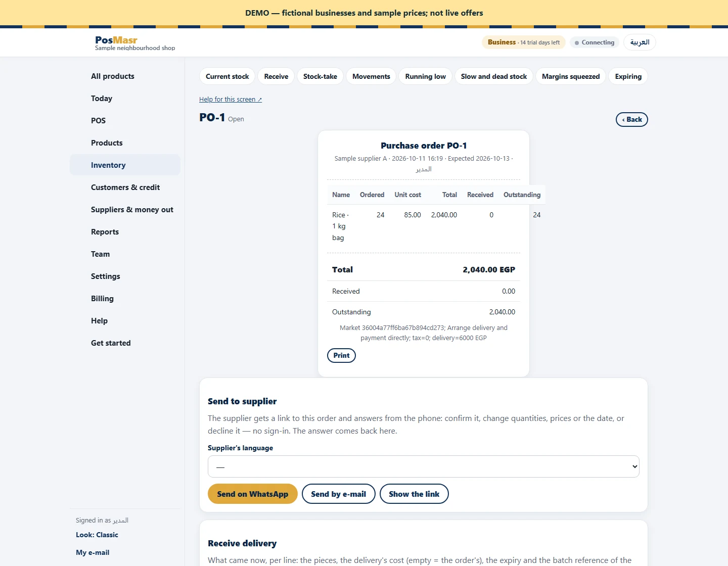Click the 2,040.00 EGP total amount

tap(489, 270)
